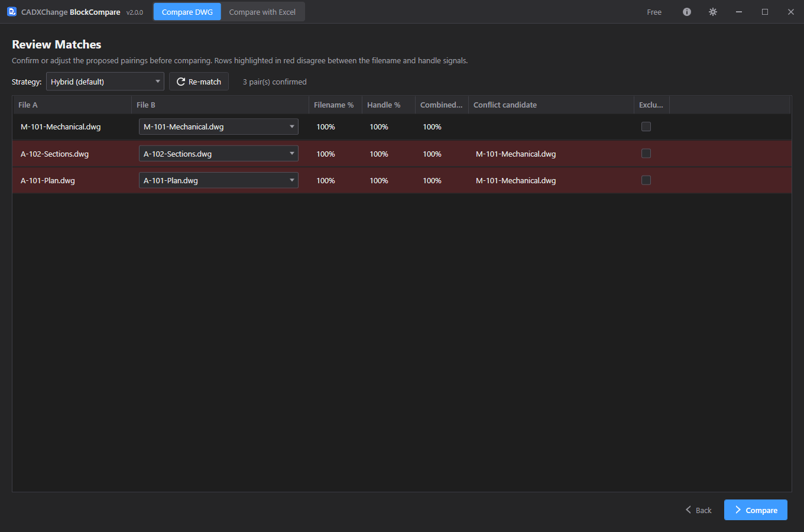This screenshot has height=532, width=804.
Task: Sort by the Conflict candidate column header
Action: point(551,105)
